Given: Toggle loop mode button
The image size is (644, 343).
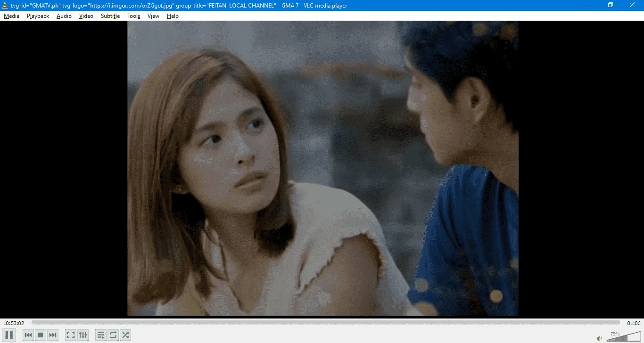Looking at the screenshot, I should (x=113, y=335).
